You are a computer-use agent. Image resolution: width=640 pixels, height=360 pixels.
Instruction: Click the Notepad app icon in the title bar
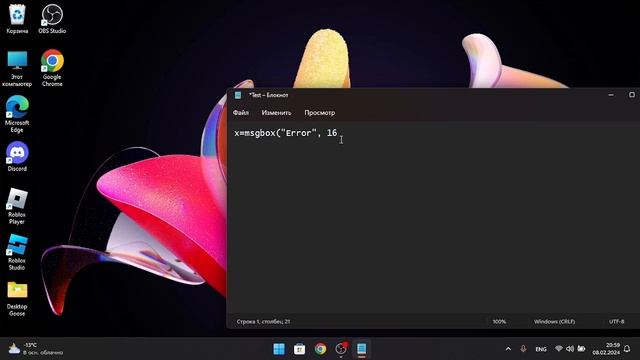point(238,95)
